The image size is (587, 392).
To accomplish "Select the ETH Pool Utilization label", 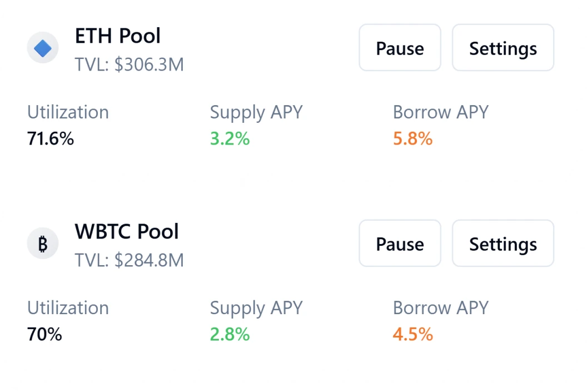I will click(67, 112).
